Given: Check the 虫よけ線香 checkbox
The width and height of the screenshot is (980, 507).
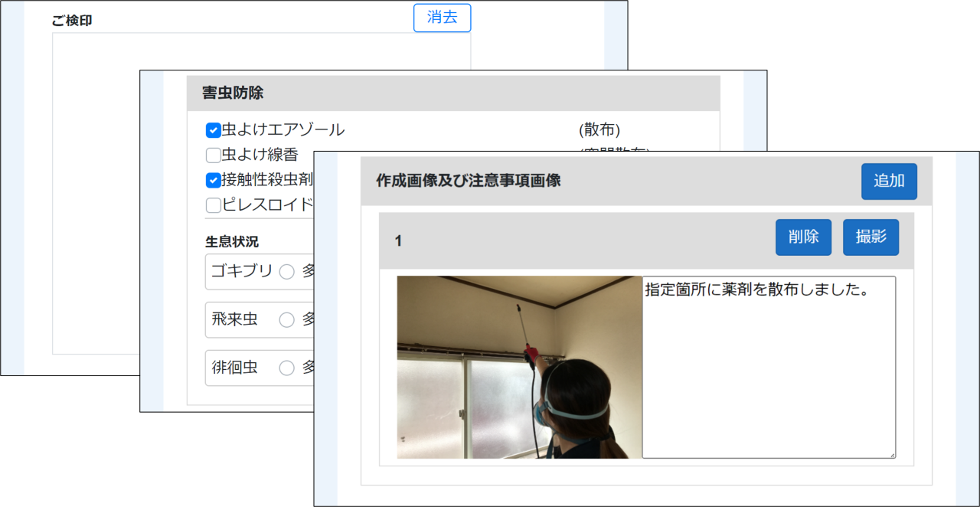Looking at the screenshot, I should 214,155.
